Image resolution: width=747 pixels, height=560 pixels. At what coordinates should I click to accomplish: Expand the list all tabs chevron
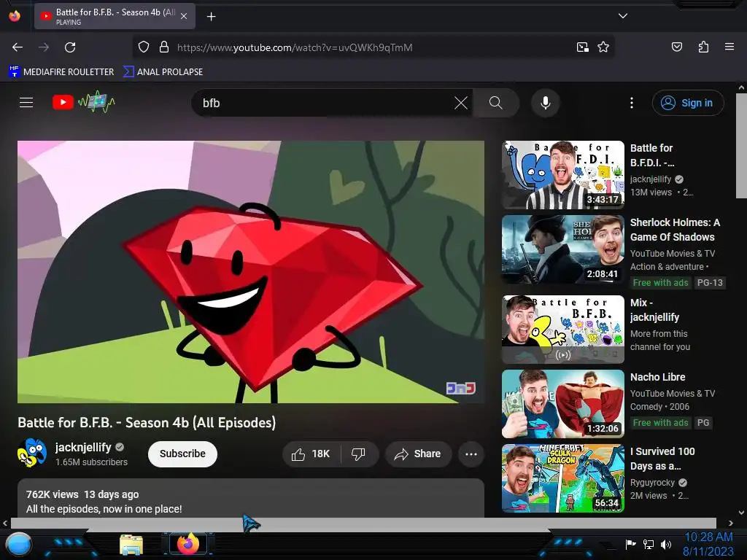click(x=622, y=16)
